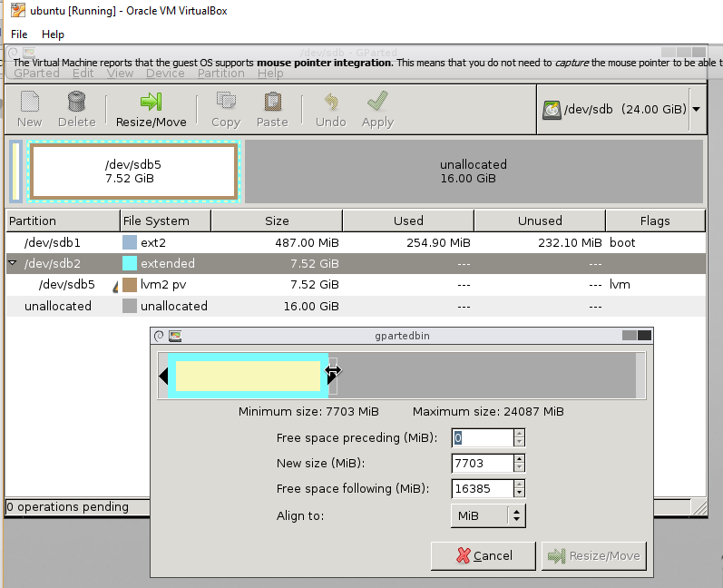723x588 pixels.
Task: Open the /dev/sdb device selector dropdown
Action: point(697,109)
